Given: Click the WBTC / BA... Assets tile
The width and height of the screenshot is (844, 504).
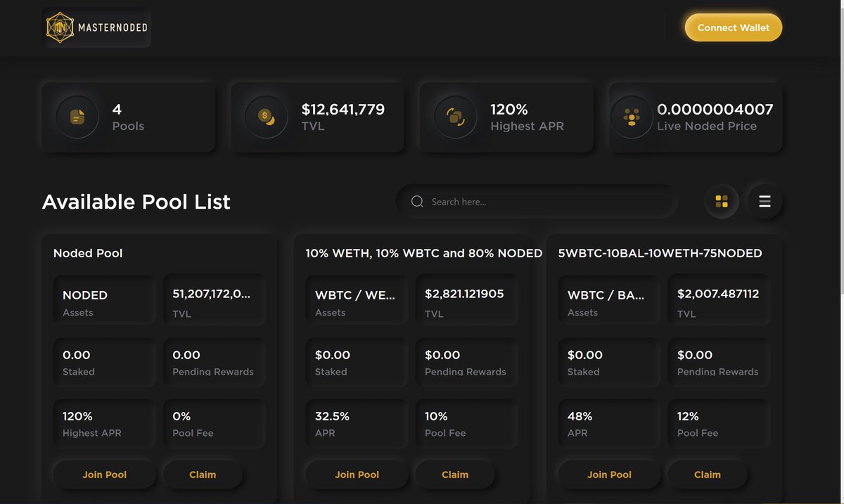Looking at the screenshot, I should [610, 301].
